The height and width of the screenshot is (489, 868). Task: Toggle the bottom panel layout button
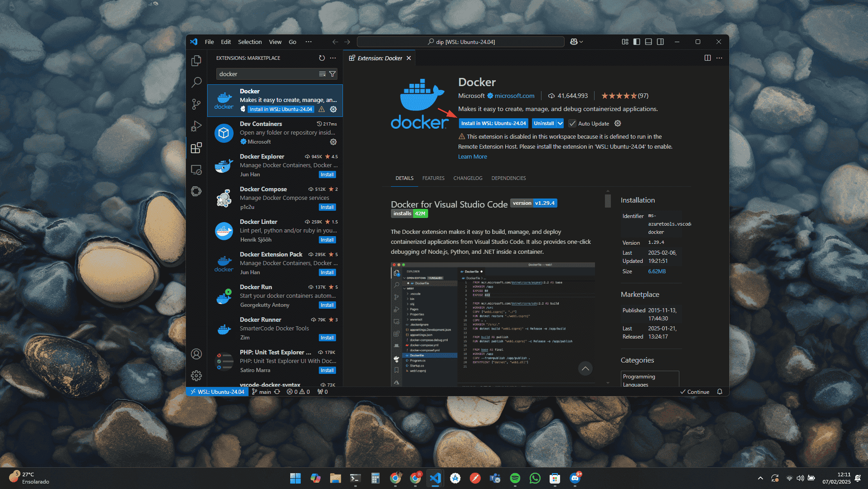[x=649, y=42]
